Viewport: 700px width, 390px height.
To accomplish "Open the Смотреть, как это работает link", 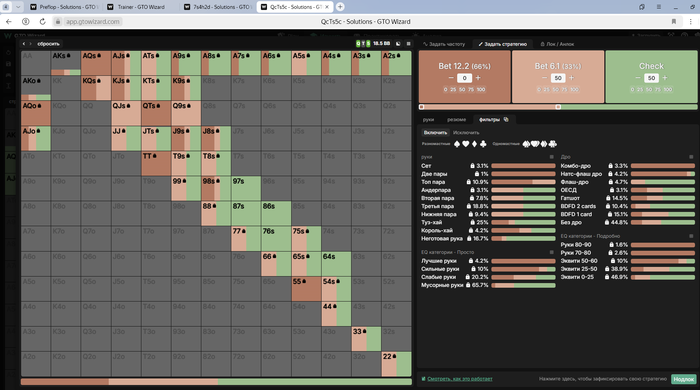I will pyautogui.click(x=460, y=379).
